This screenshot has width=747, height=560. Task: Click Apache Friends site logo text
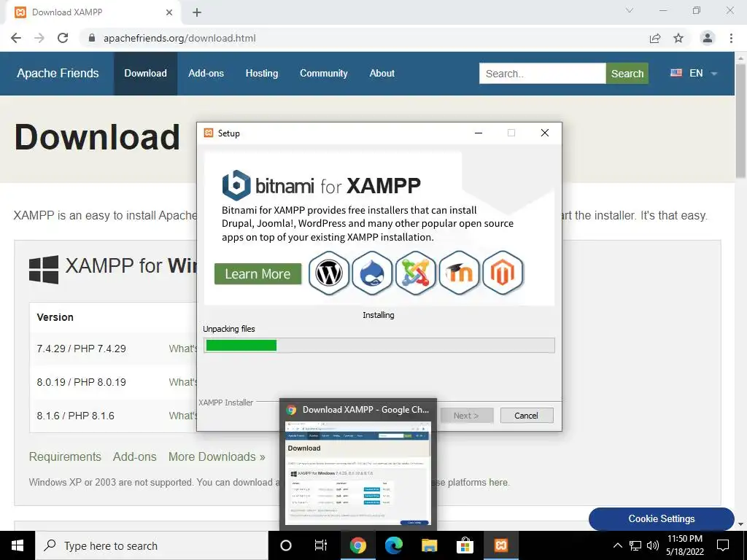click(58, 74)
